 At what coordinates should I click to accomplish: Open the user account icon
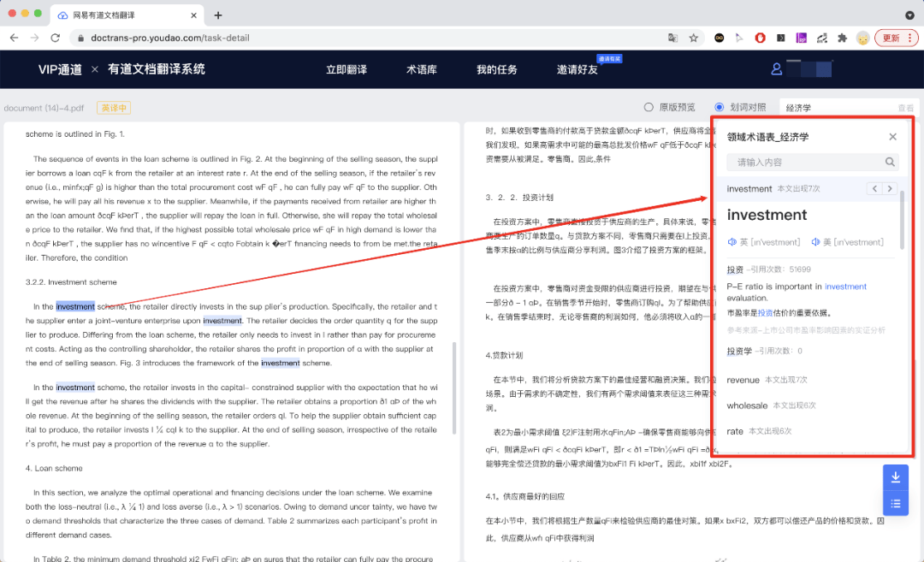click(777, 69)
